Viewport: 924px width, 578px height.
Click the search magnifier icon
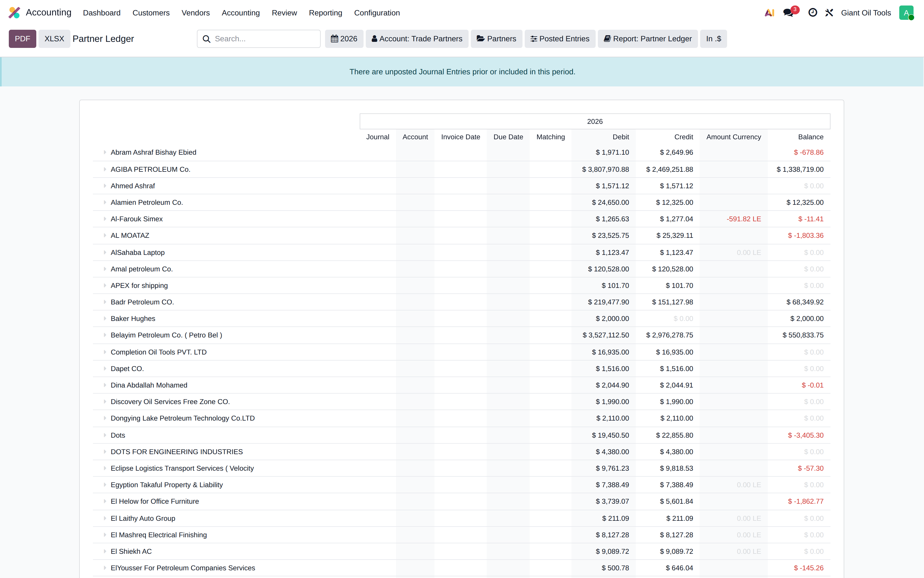coord(207,39)
